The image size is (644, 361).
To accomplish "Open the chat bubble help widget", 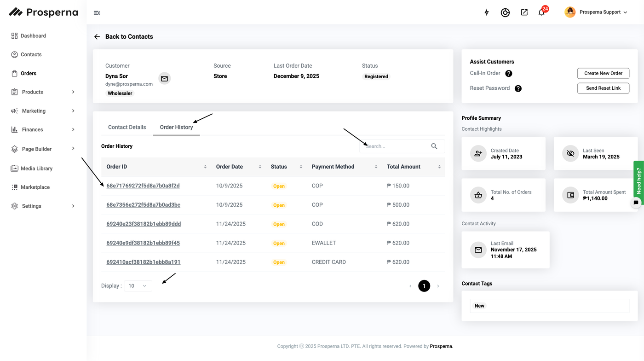I will (x=636, y=202).
